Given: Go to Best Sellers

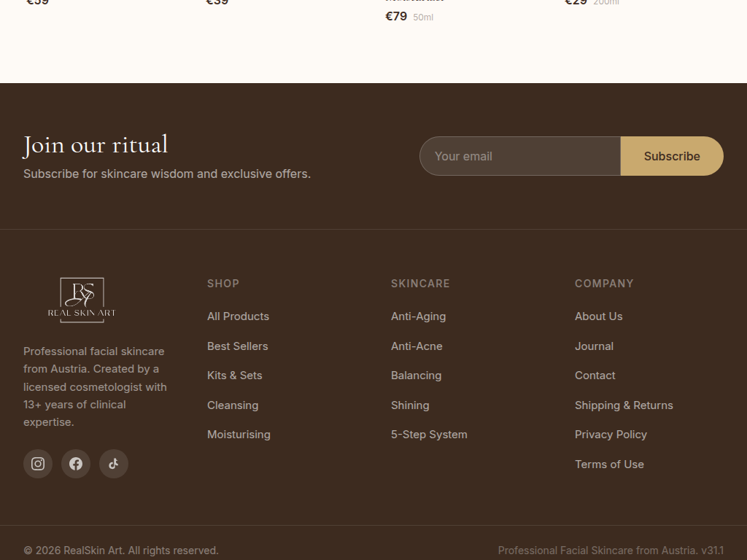Looking at the screenshot, I should [x=237, y=346].
